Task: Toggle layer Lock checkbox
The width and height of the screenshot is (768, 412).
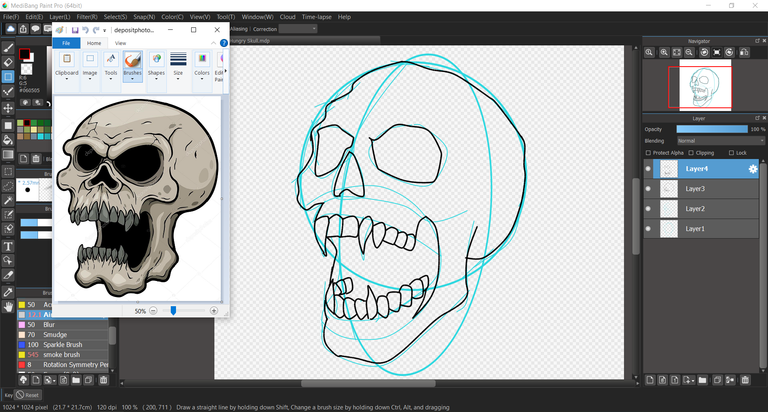Action: 731,153
